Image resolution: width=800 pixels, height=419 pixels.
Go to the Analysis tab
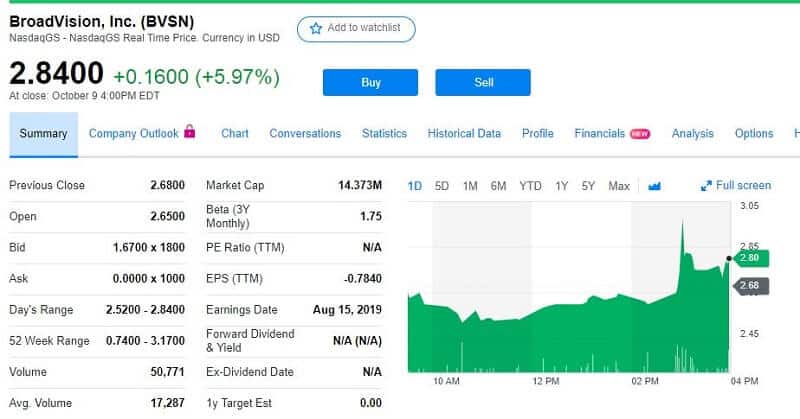[692, 134]
